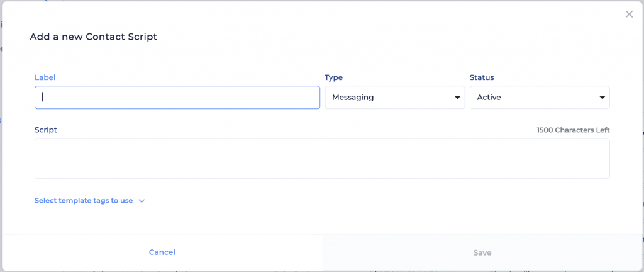
Task: Click the chevron icon beside template tags
Action: click(x=142, y=201)
